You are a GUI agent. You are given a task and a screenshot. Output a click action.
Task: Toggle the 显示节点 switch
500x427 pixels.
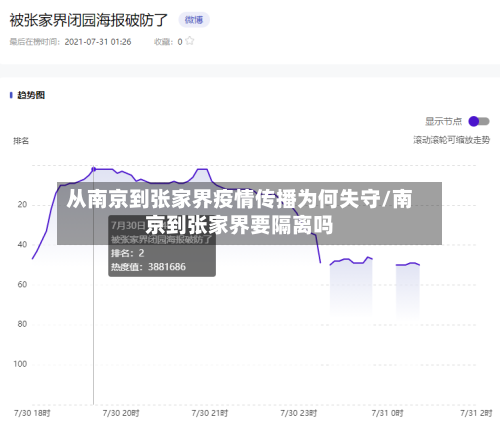click(x=479, y=121)
